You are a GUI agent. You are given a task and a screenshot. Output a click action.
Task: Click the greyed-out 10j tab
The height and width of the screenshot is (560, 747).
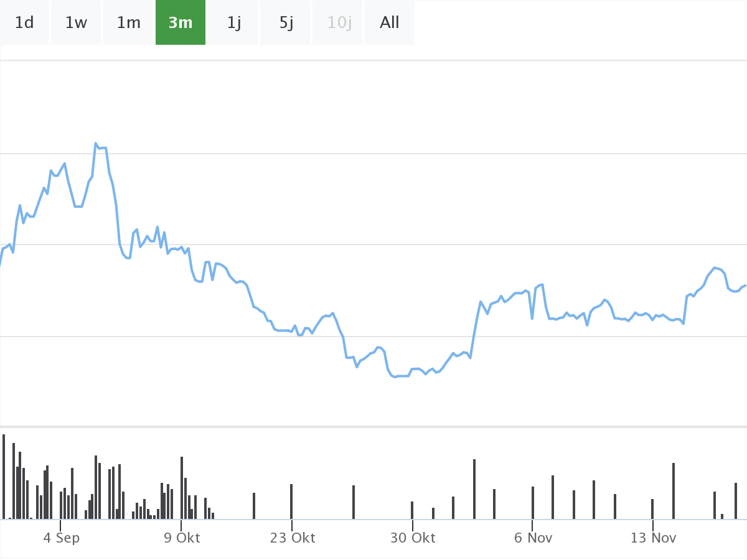(339, 23)
